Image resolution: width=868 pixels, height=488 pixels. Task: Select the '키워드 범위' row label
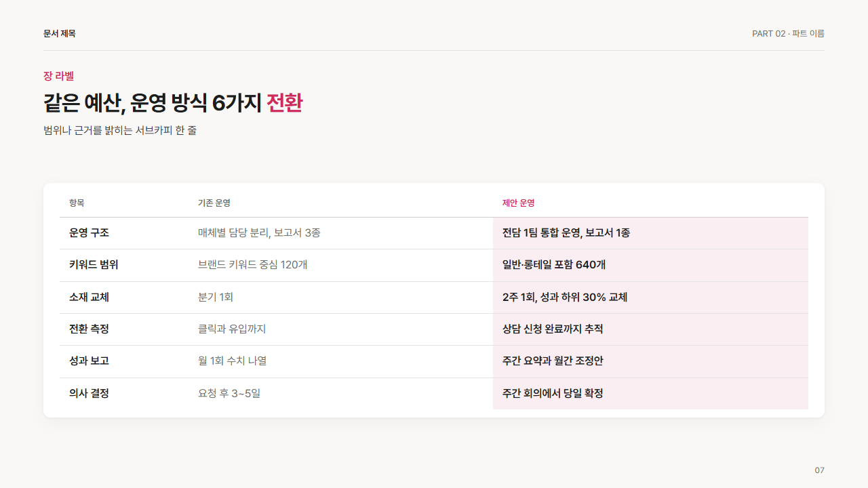click(x=94, y=264)
